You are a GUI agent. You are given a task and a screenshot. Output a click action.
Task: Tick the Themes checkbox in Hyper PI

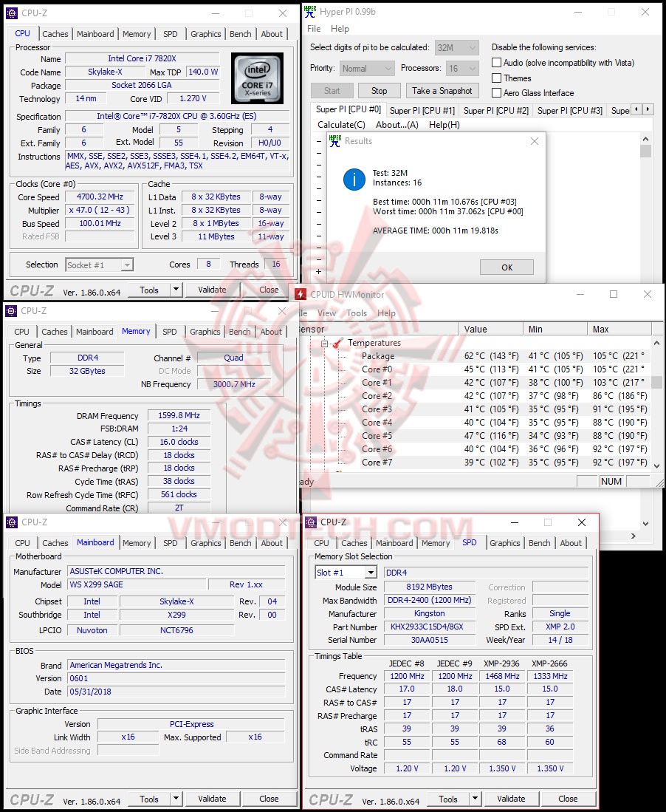pos(496,78)
